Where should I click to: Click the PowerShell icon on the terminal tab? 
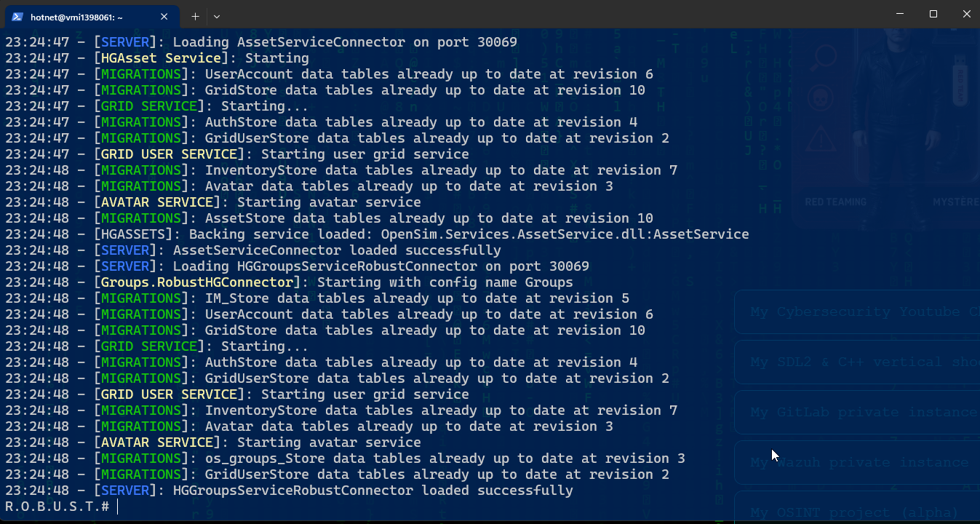tap(17, 16)
